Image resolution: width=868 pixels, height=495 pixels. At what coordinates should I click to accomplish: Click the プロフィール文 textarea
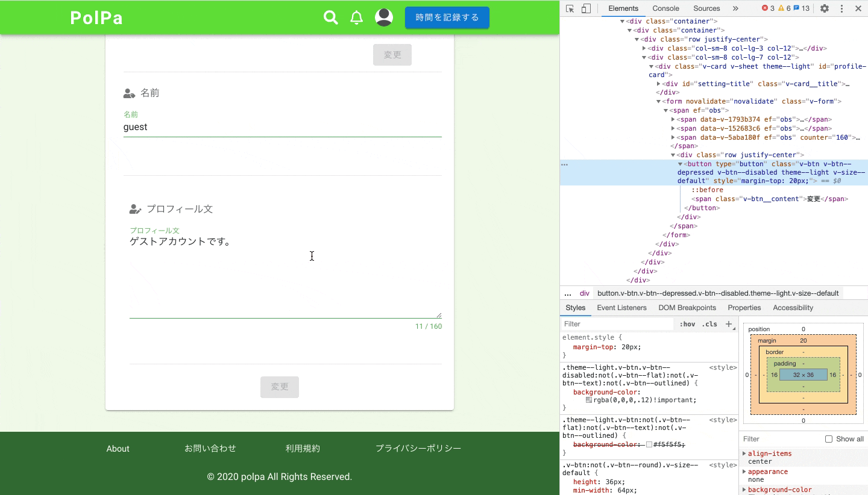(x=286, y=275)
